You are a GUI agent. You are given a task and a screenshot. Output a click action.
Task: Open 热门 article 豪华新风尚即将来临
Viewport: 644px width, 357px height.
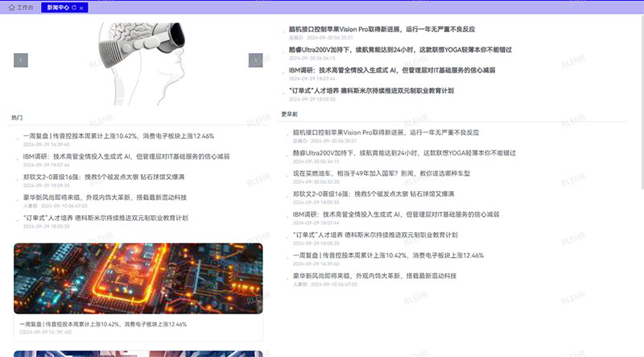pos(105,197)
